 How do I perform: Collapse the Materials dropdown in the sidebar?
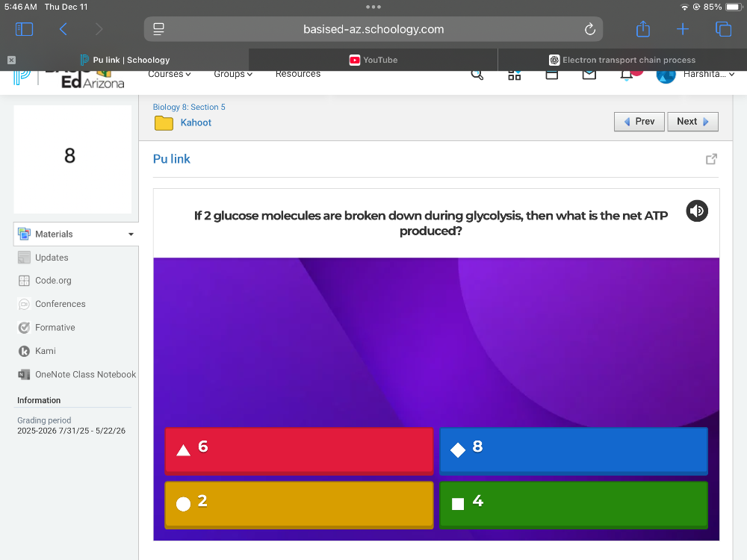click(131, 234)
